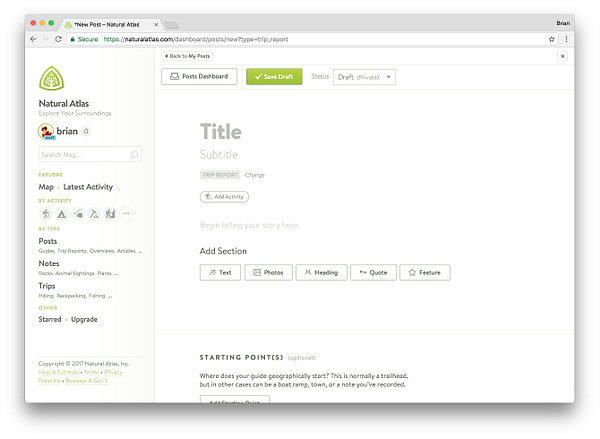Open the Chrome three-dot menu
The image size is (600, 439).
click(566, 39)
